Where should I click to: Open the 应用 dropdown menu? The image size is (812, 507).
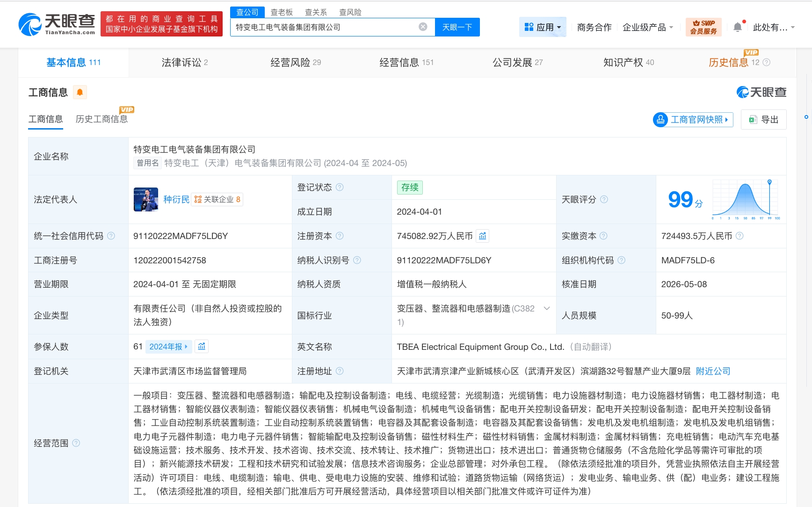pyautogui.click(x=543, y=27)
